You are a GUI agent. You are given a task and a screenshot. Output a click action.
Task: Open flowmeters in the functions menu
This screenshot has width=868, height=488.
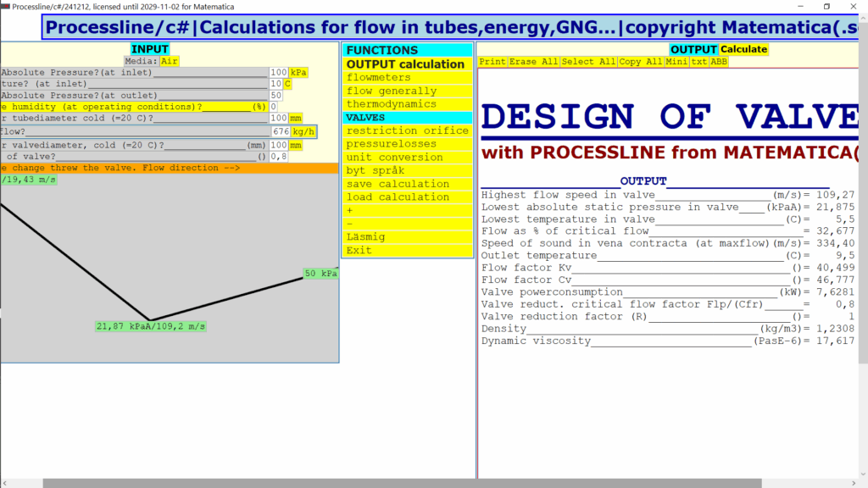[378, 78]
